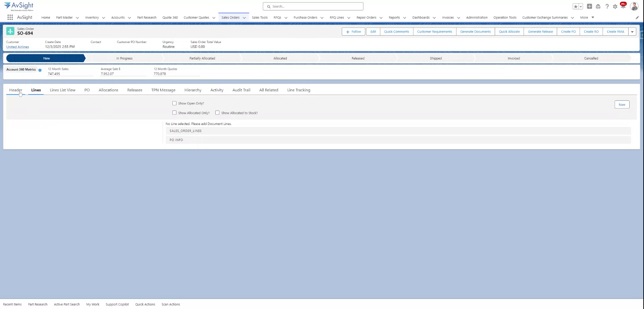Click the pencil edit page icon top right

638,17
